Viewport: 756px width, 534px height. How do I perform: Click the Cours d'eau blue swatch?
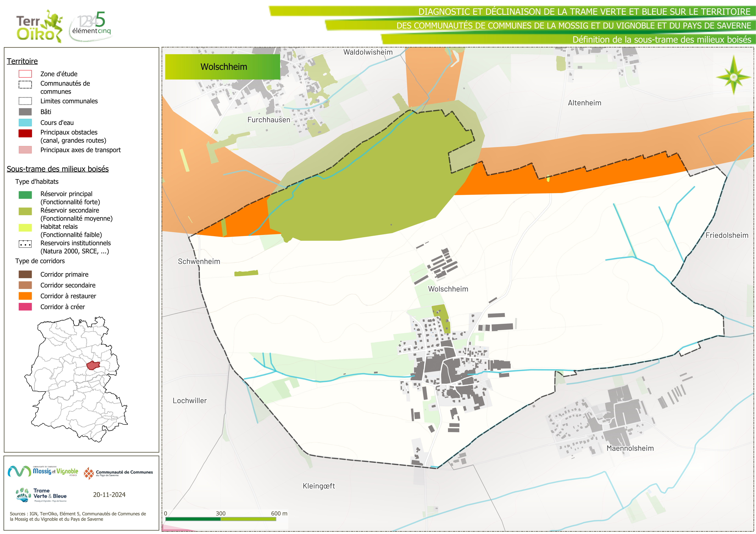(x=25, y=123)
